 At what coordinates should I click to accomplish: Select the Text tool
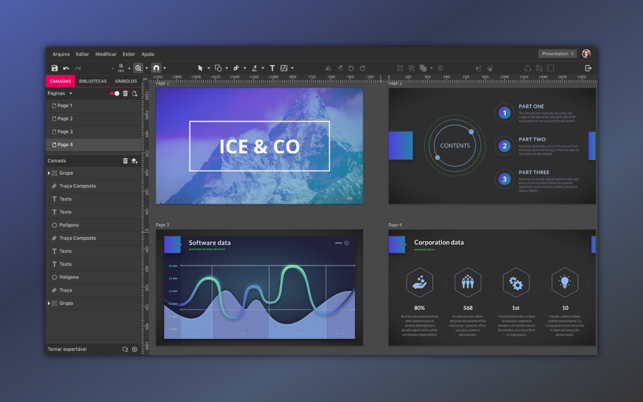coord(272,68)
